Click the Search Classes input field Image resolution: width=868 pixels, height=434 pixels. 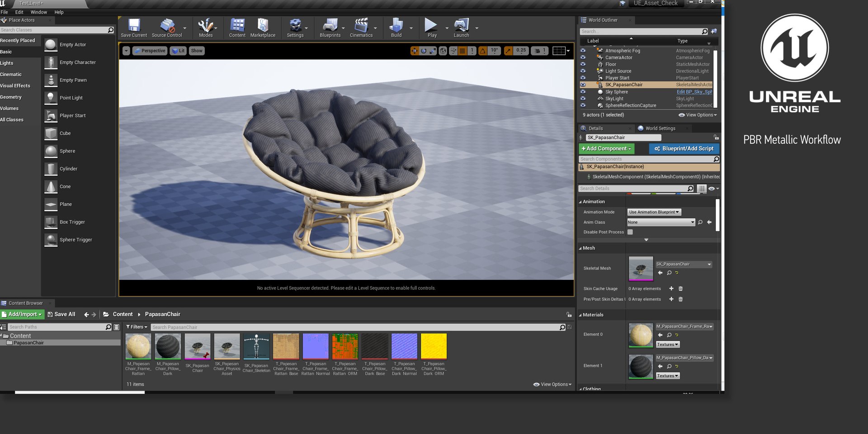click(x=53, y=30)
